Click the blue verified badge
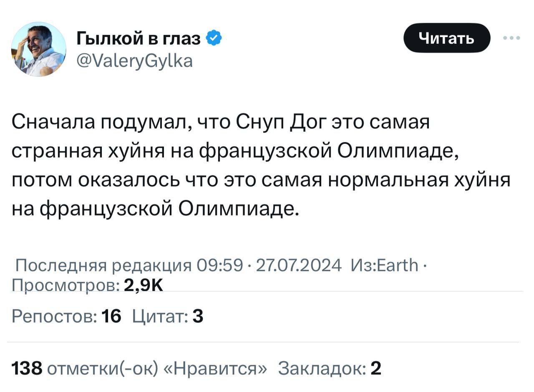 point(214,39)
